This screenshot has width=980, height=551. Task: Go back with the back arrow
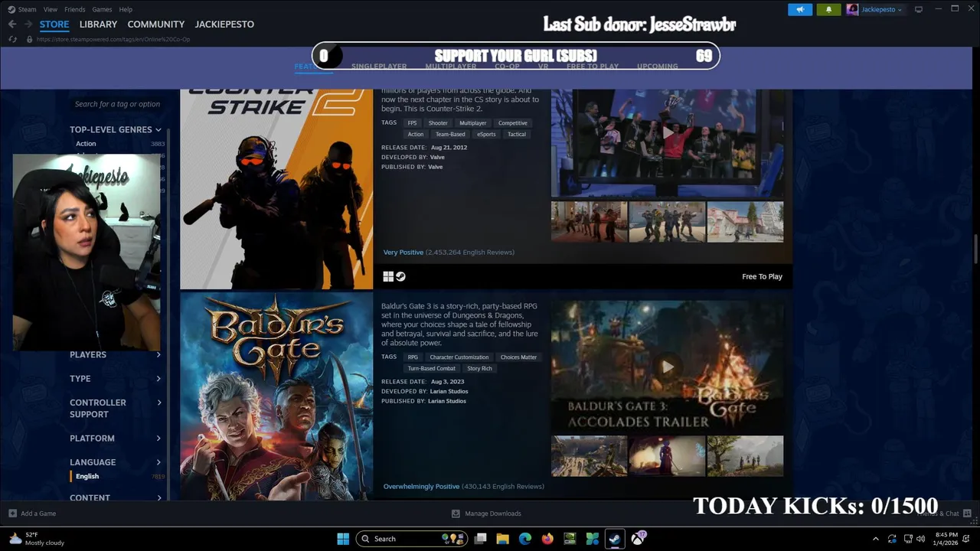[x=12, y=24]
